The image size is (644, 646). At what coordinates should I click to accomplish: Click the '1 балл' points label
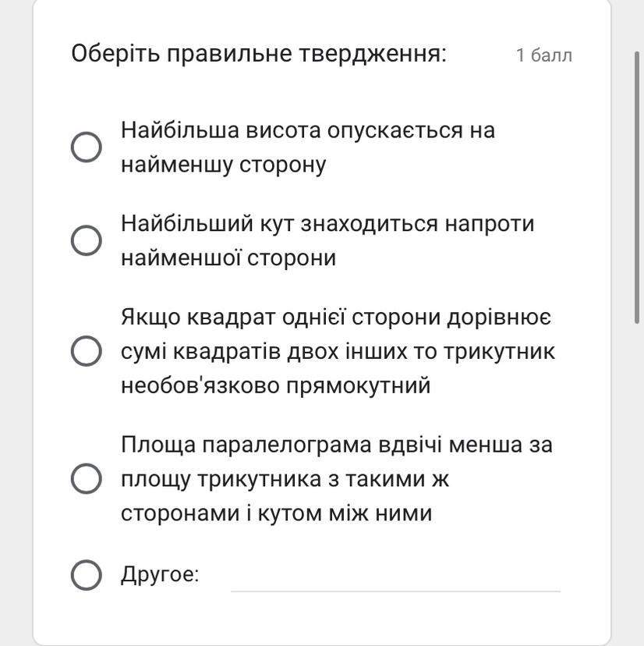pos(544,55)
